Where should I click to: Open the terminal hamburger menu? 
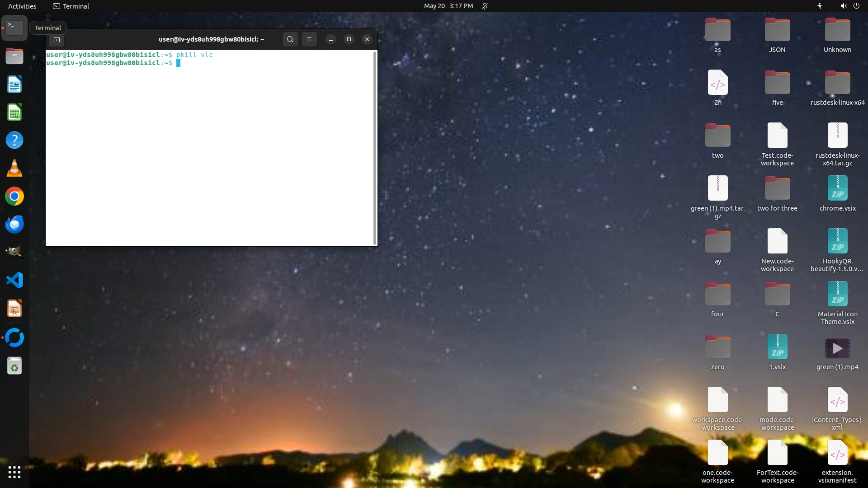click(x=309, y=39)
